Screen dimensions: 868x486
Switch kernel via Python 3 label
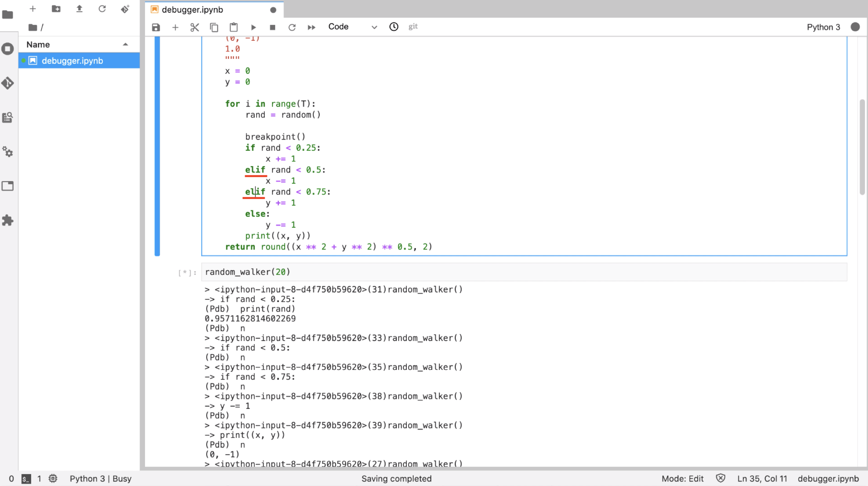pos(823,27)
